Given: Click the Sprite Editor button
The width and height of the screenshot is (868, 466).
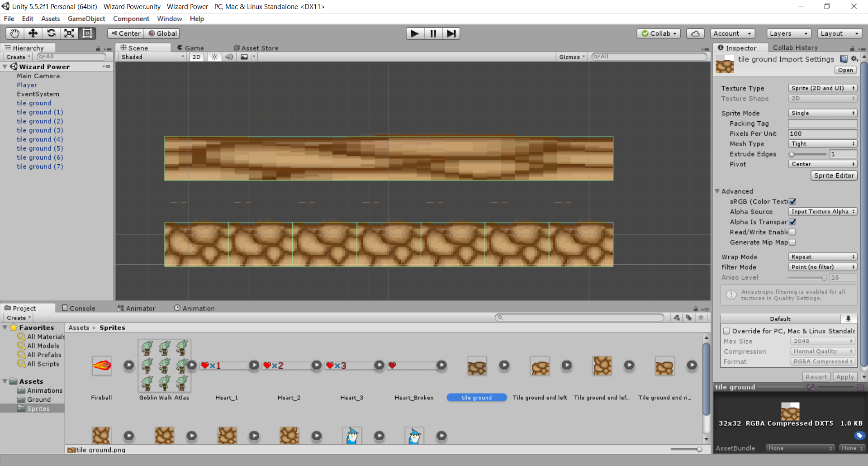Looking at the screenshot, I should click(x=834, y=176).
